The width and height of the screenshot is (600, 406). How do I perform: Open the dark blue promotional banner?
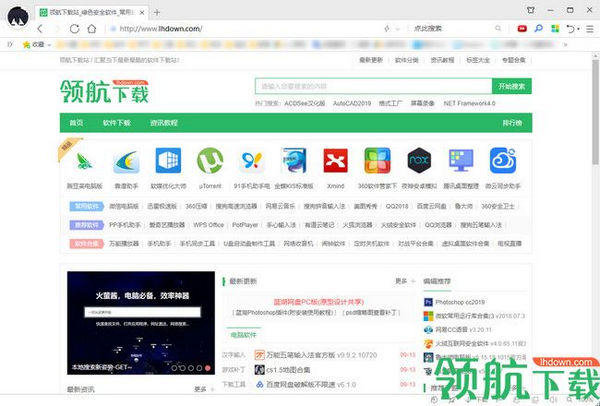point(141,323)
